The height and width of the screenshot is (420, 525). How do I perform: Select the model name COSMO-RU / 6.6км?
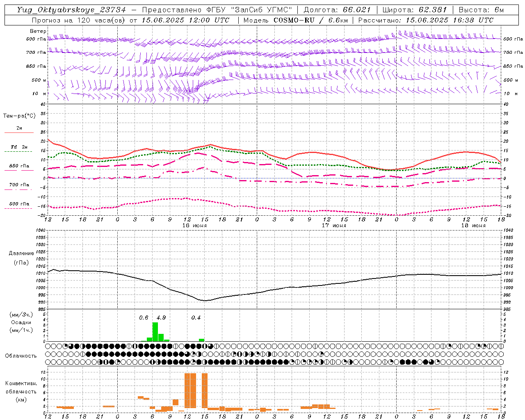click(311, 20)
